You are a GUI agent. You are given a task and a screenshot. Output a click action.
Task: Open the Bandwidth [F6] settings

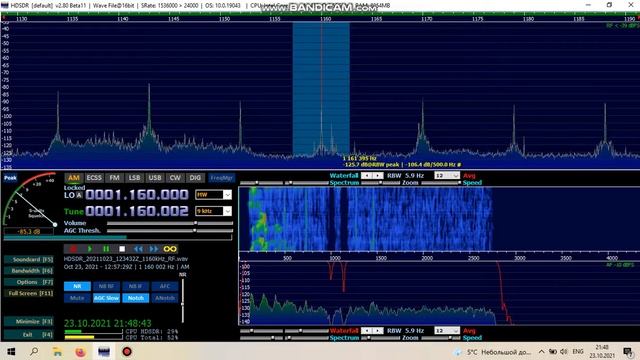pos(29,271)
